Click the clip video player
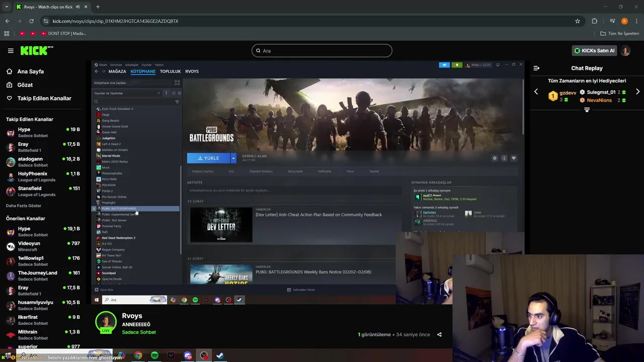Viewport: 644px width, 362px height. pyautogui.click(x=308, y=183)
